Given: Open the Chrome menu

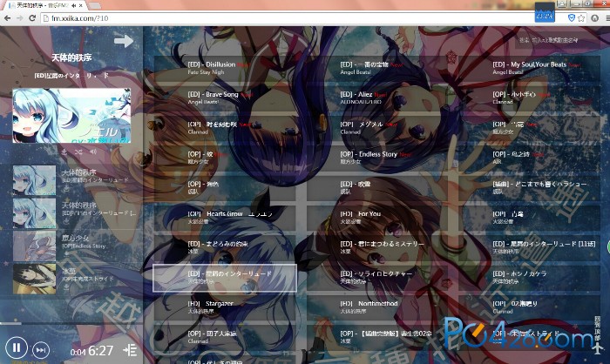Looking at the screenshot, I should (607, 18).
